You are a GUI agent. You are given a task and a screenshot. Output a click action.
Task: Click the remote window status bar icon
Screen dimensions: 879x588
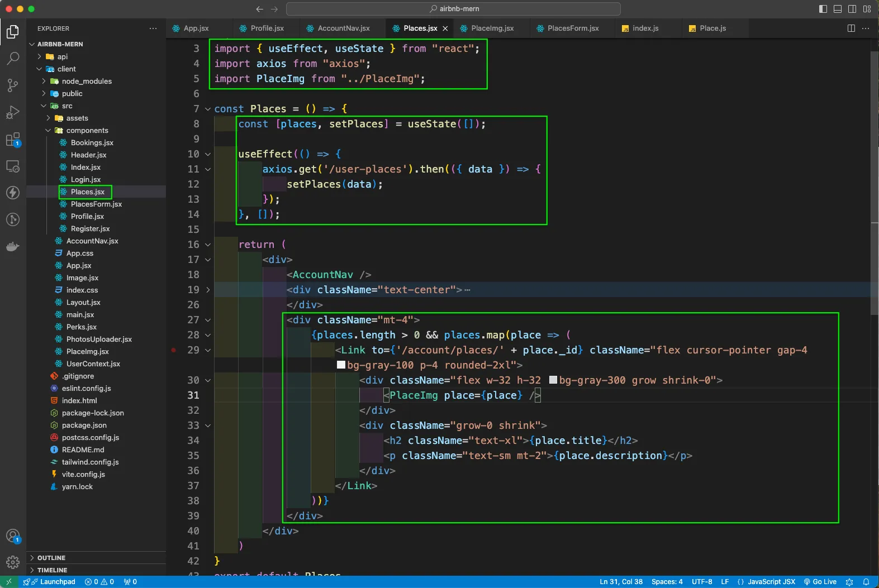click(x=9, y=582)
